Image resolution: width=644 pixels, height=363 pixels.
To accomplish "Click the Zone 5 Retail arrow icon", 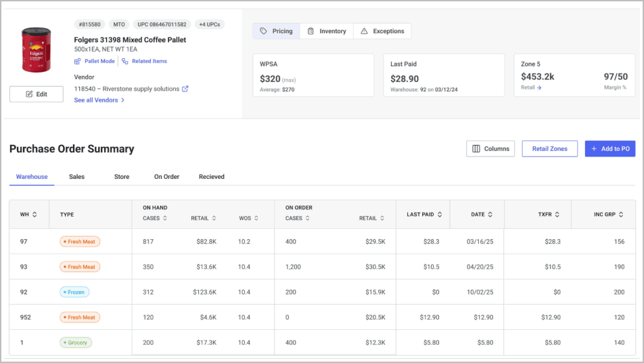I will [539, 87].
